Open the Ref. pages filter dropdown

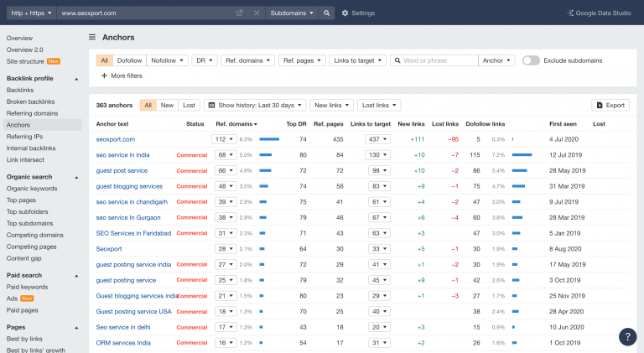(x=302, y=60)
